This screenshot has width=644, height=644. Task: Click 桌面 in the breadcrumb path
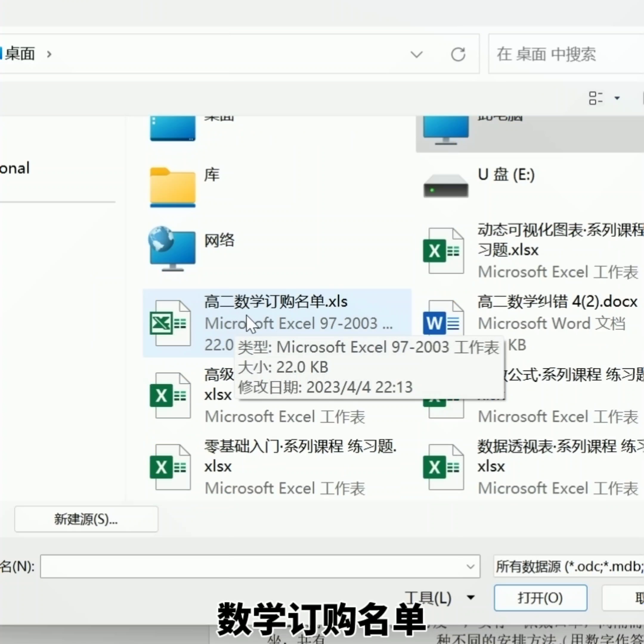(x=20, y=54)
